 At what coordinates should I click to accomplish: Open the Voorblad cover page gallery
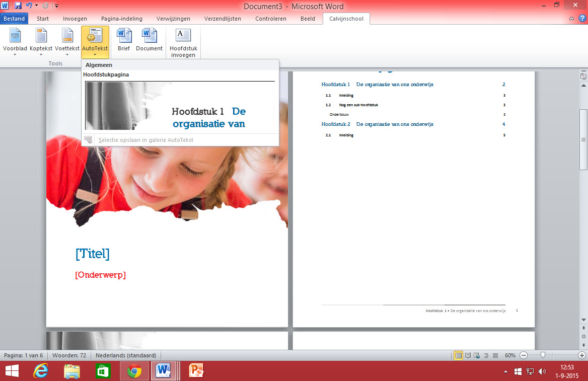[15, 42]
